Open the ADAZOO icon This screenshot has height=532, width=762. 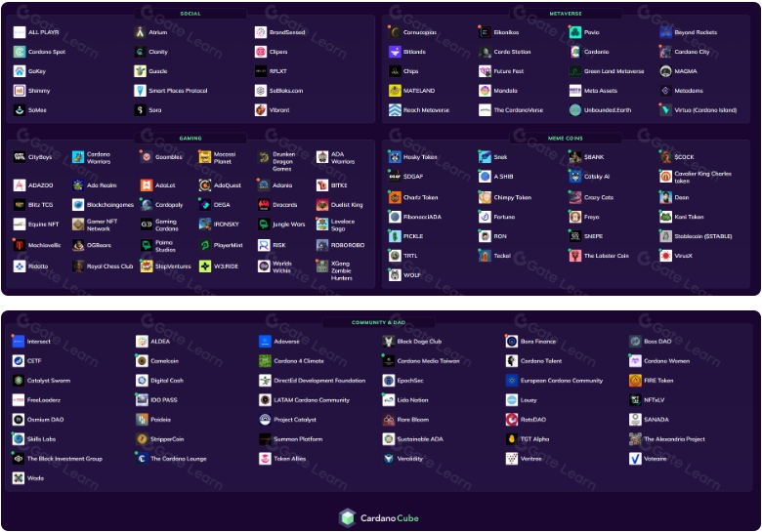(20, 184)
